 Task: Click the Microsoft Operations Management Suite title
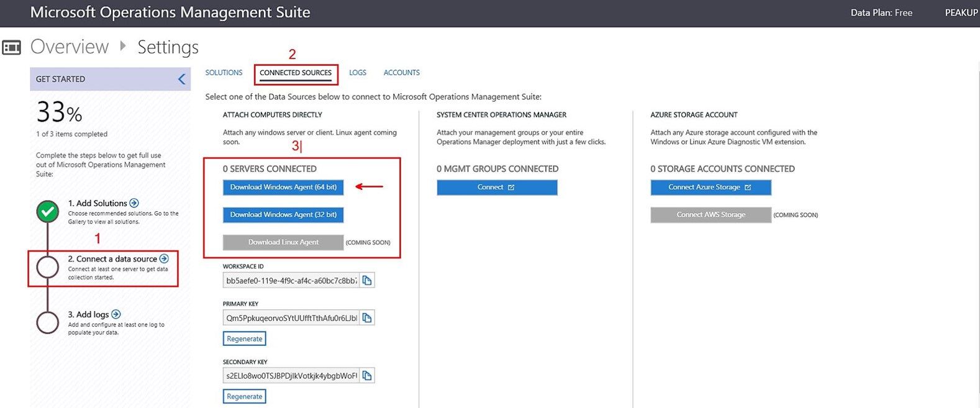click(x=170, y=12)
